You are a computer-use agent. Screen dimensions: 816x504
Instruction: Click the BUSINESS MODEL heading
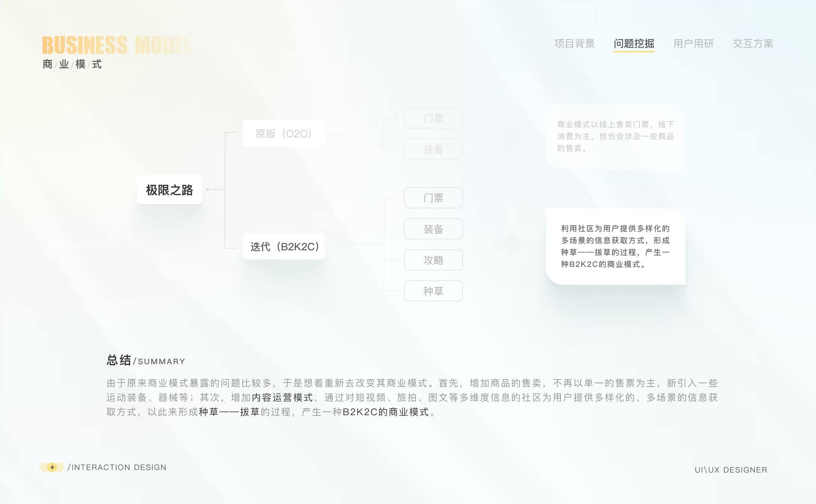[116, 45]
